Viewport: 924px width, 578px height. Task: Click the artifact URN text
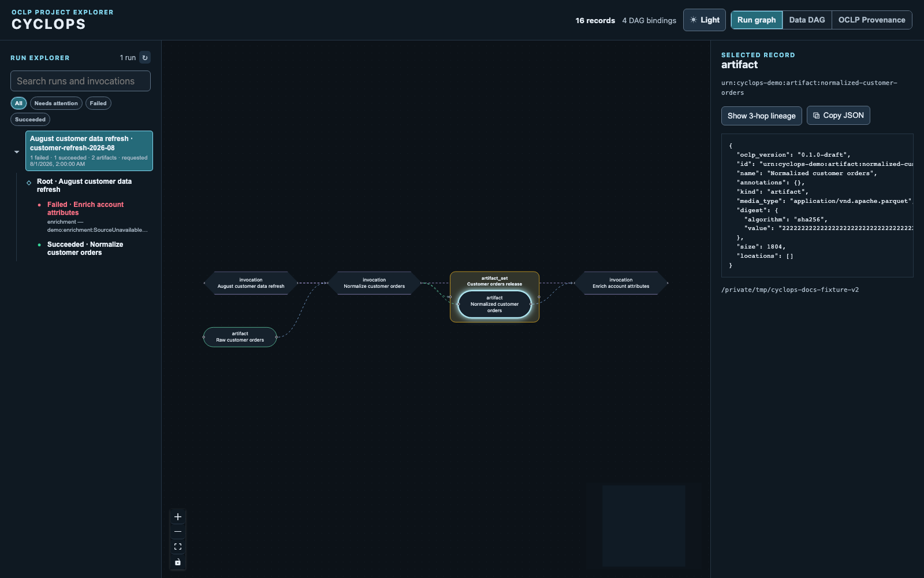(x=809, y=88)
